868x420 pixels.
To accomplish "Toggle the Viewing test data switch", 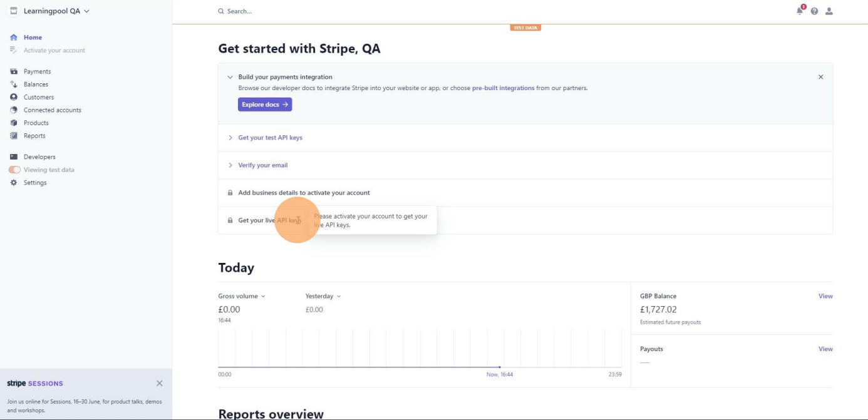I will click(x=14, y=170).
